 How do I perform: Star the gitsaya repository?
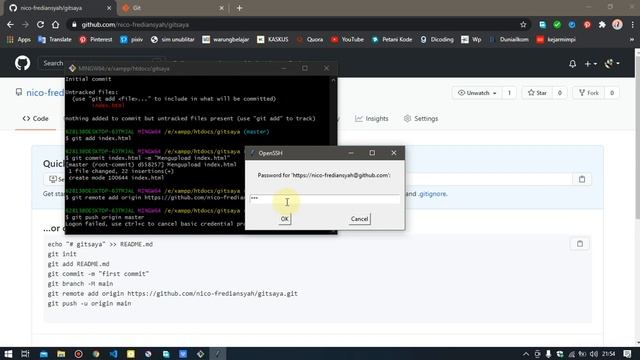(537, 93)
